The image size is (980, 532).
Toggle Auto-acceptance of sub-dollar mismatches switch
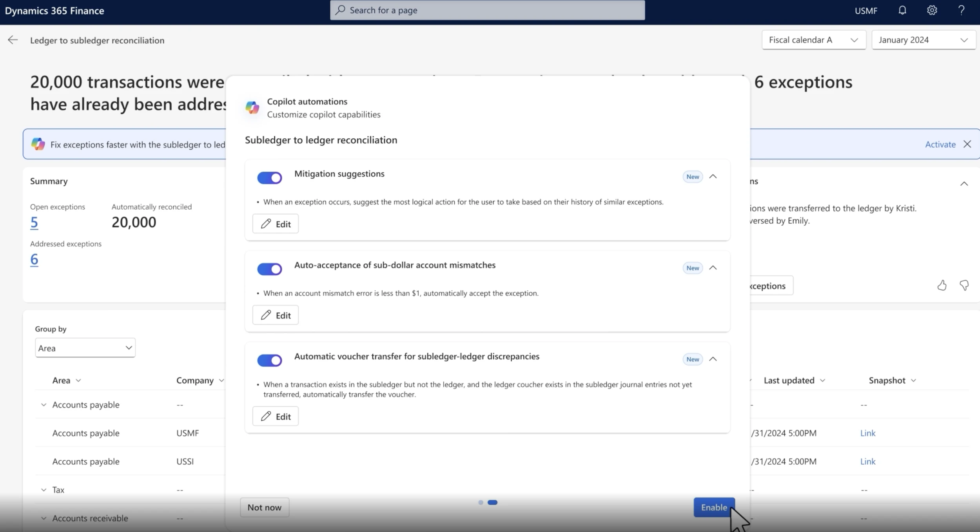(270, 269)
